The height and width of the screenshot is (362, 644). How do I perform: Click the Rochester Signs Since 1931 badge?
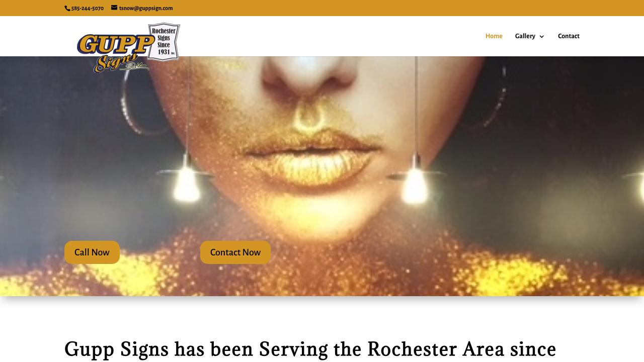click(x=164, y=41)
